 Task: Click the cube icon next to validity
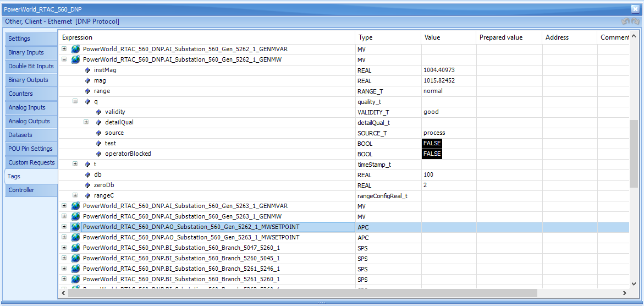tap(98, 112)
